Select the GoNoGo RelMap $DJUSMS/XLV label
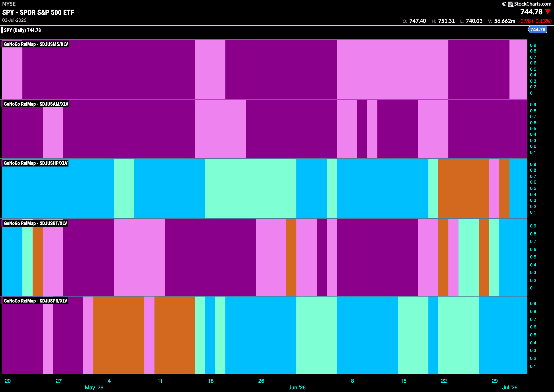 click(x=36, y=44)
